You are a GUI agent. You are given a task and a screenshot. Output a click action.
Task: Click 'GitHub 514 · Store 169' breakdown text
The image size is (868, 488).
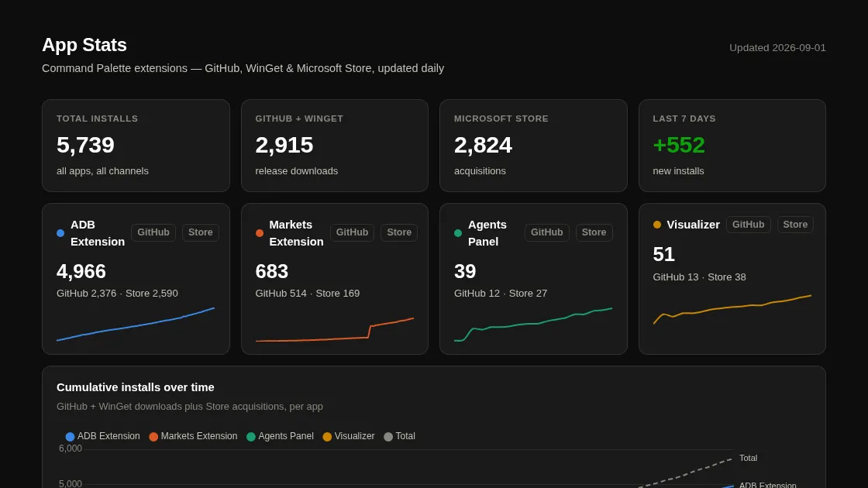307,294
